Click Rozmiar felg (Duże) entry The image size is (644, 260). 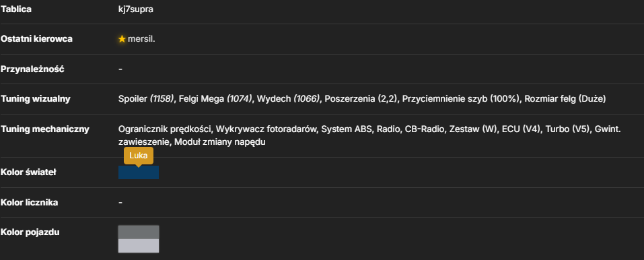click(564, 99)
